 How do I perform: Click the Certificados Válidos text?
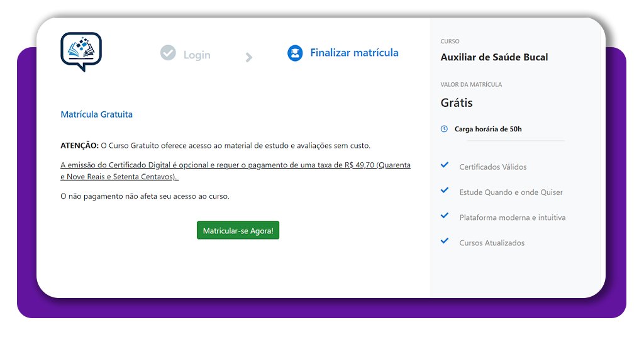[493, 167]
